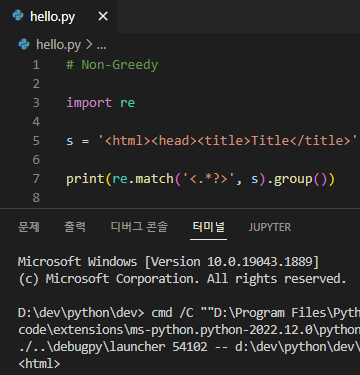Screen dimensions: 360x375
Task: Click the '<html><head><title>' string literal
Action: point(228,141)
